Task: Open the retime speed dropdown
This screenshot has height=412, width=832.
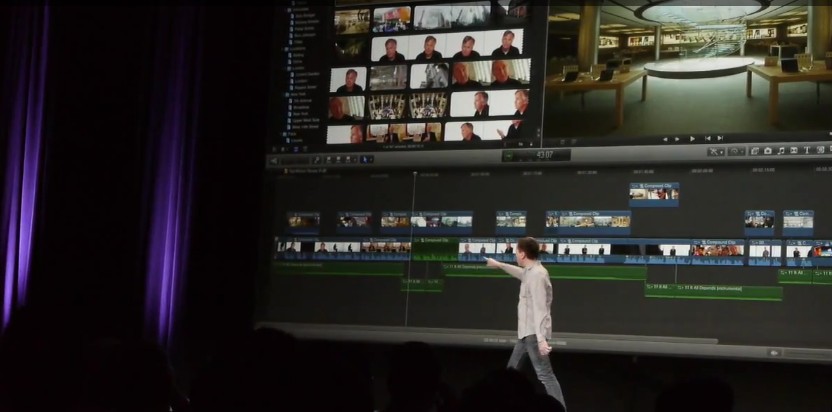Action: click(x=736, y=151)
